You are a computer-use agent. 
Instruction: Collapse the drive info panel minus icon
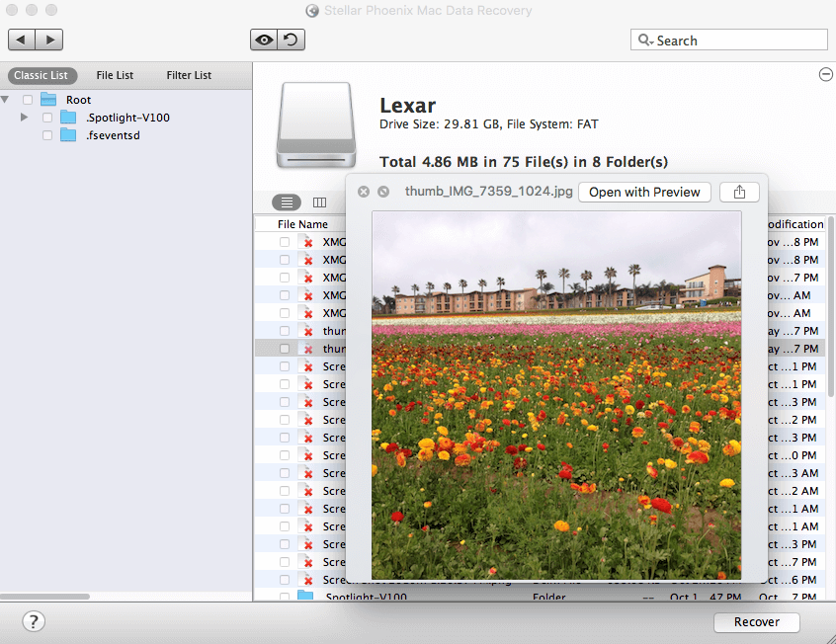(x=825, y=75)
